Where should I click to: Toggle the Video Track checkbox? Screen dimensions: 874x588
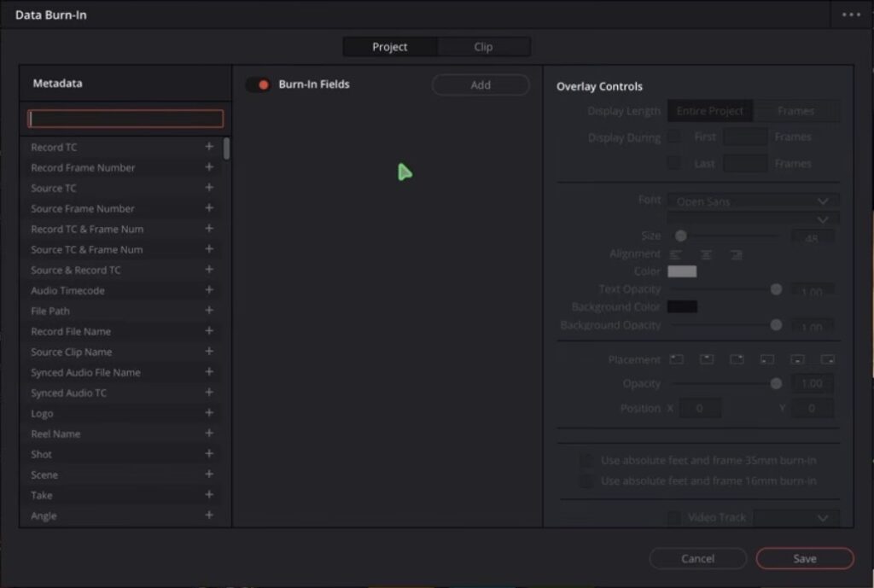(x=674, y=518)
